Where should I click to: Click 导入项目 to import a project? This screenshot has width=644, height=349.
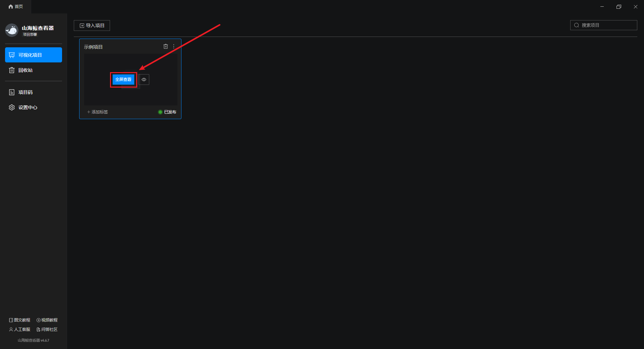point(92,26)
